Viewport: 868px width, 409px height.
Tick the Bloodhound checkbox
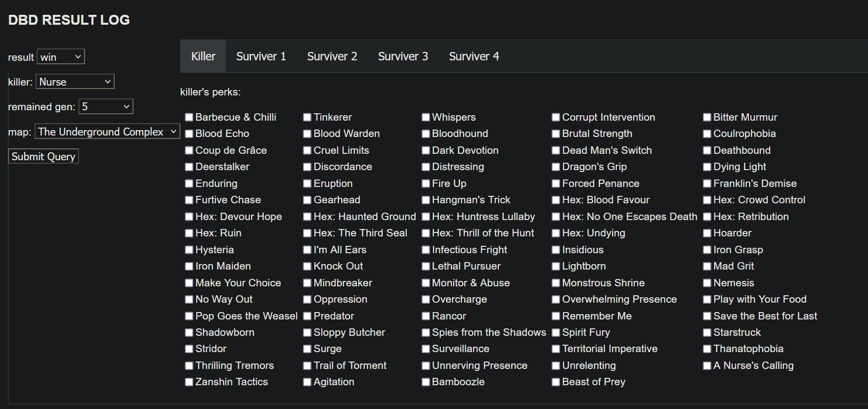(x=426, y=134)
